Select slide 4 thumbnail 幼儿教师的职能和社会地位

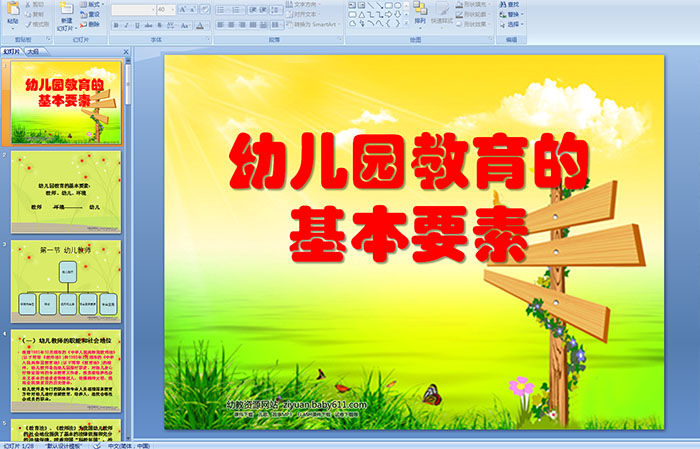click(66, 371)
